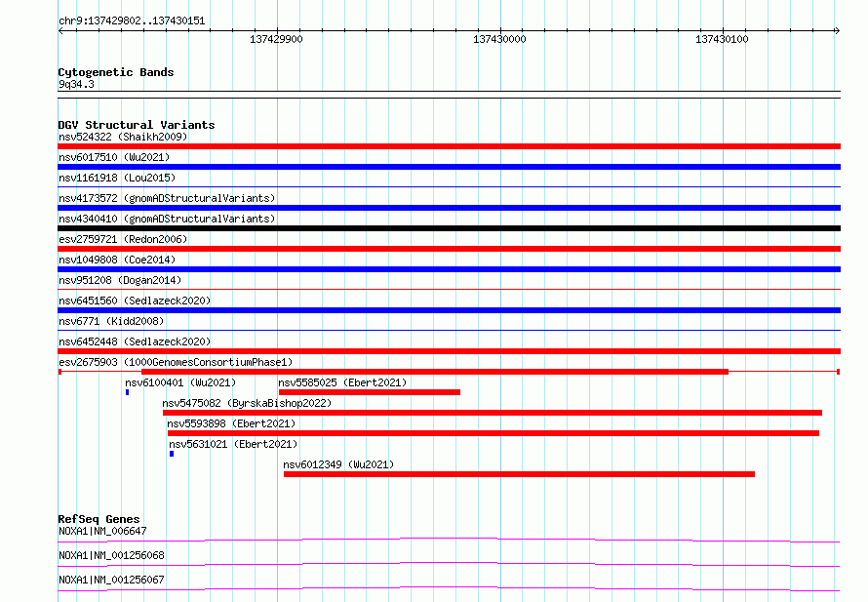Click the left arrow at ruler start
This screenshot has height=602, width=868.
(x=60, y=31)
